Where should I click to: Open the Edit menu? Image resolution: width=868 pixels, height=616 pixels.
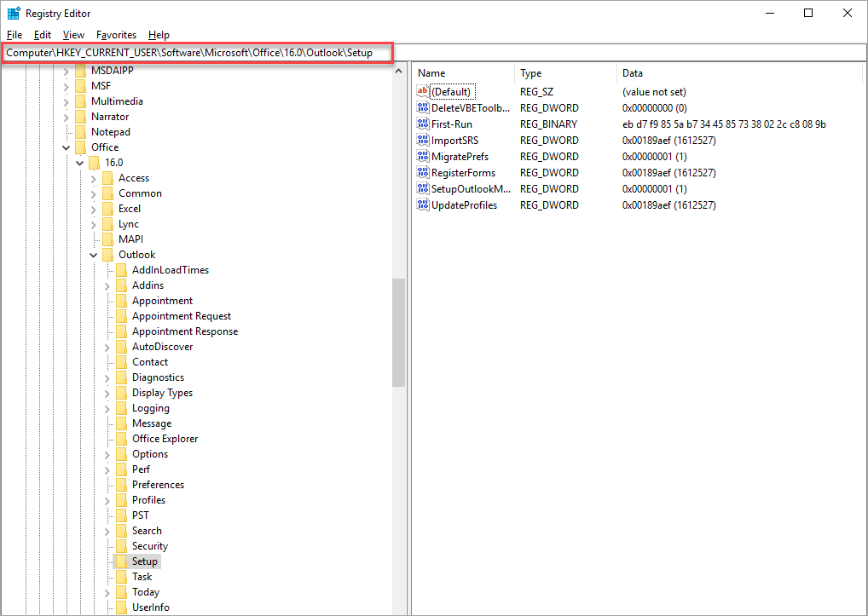click(x=43, y=35)
